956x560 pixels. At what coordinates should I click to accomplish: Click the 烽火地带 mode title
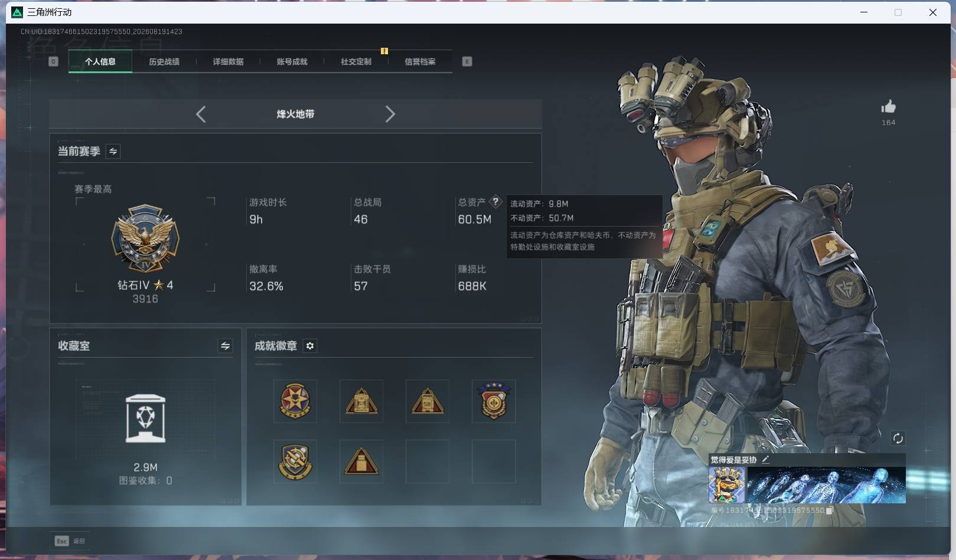[x=295, y=114]
